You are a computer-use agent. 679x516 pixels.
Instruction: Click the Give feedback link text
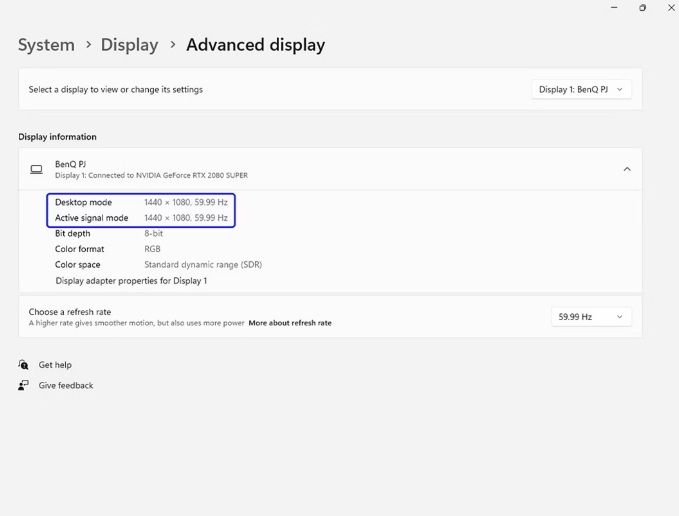(66, 385)
